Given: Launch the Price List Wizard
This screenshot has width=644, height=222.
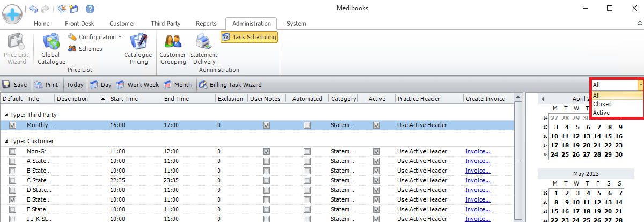Looking at the screenshot, I should 14,49.
